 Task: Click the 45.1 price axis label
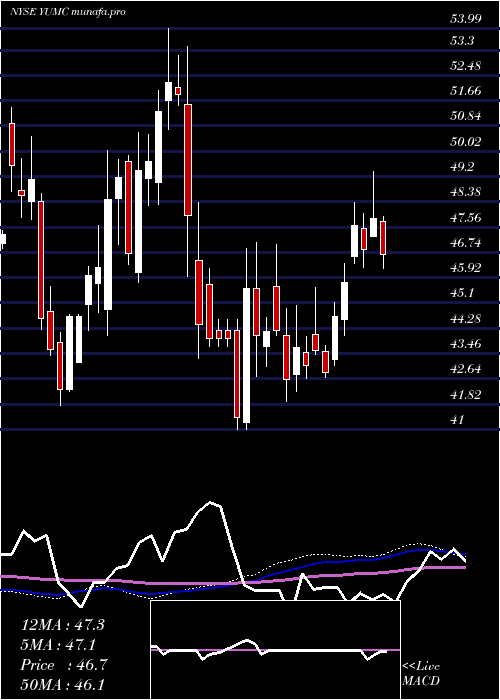click(x=463, y=293)
